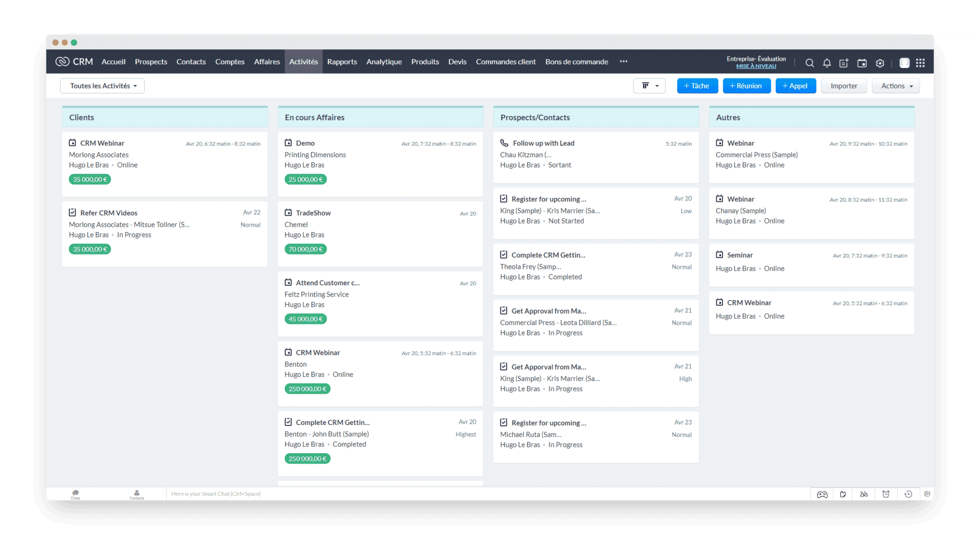Expand the Toutes les Activités dropdown
The height and width of the screenshot is (535, 980).
click(103, 85)
